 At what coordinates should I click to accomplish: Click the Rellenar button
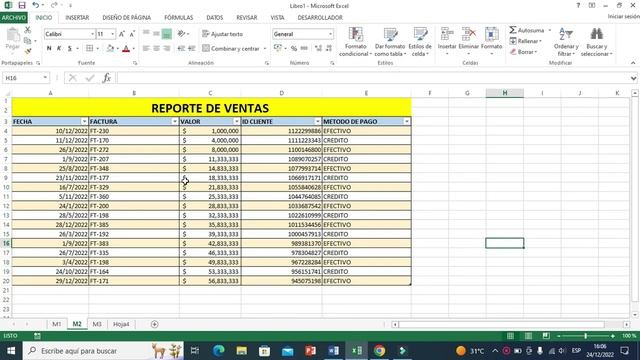[x=525, y=41]
